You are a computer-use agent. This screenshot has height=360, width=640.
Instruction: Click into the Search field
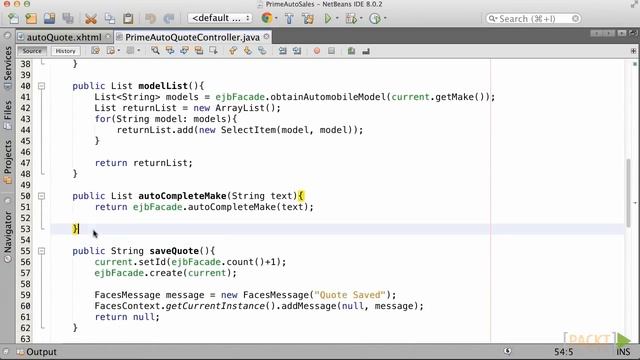[533, 19]
